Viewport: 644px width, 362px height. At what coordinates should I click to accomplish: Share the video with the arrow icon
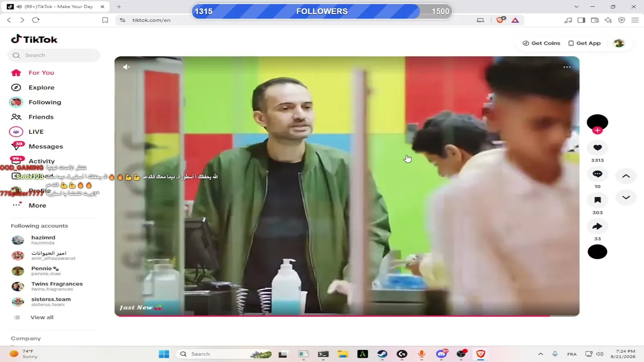click(x=597, y=226)
